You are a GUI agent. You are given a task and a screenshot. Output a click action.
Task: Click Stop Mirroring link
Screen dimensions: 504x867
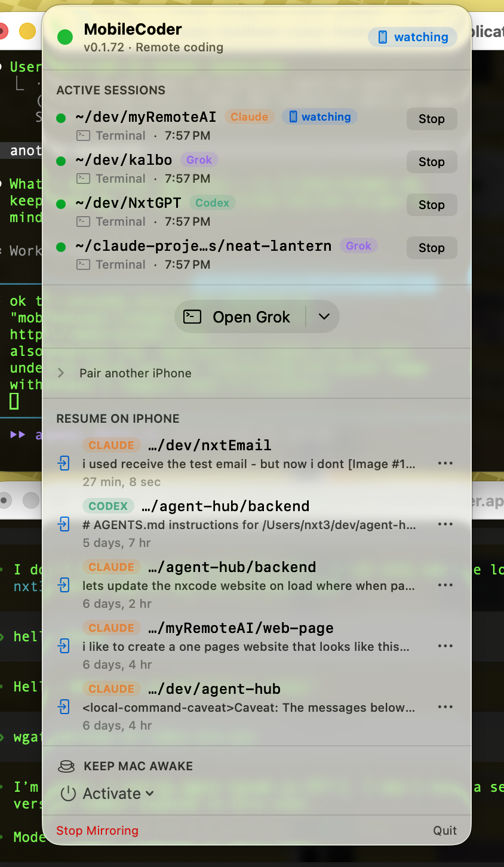pos(97,831)
